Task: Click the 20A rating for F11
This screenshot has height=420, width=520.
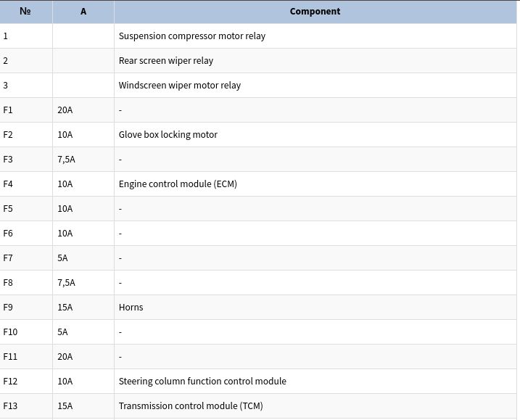Action: [x=65, y=357]
